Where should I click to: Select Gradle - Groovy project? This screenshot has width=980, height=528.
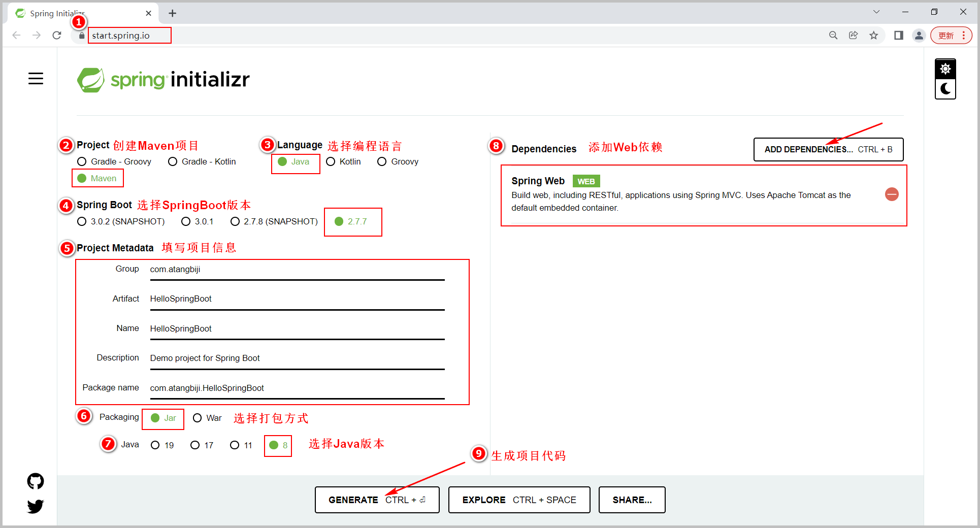click(114, 161)
